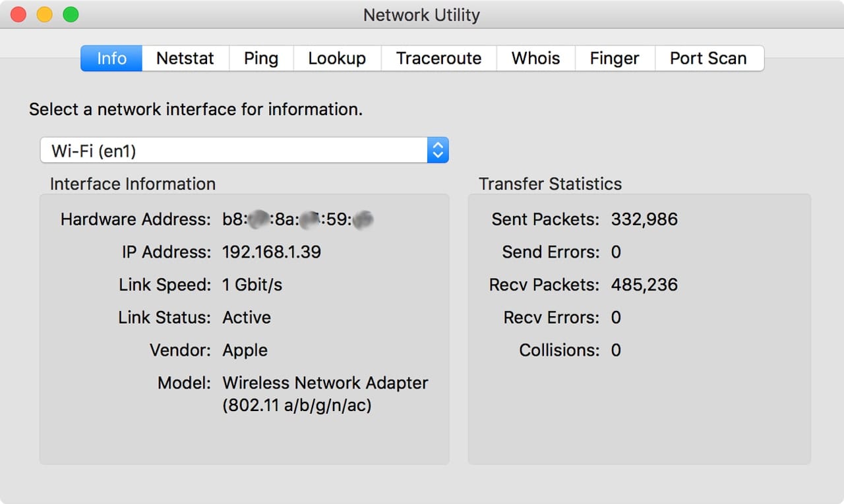
Task: Click the Sent Packets count 332,986
Action: [644, 219]
